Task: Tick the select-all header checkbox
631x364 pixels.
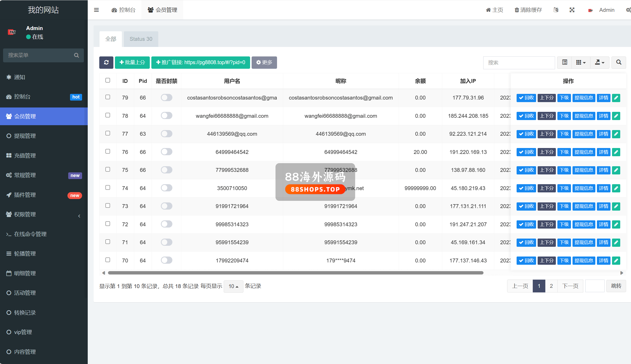Action: (x=108, y=81)
